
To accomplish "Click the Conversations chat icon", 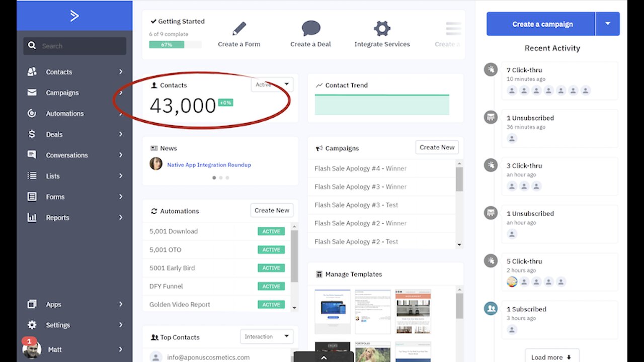I will pyautogui.click(x=32, y=155).
